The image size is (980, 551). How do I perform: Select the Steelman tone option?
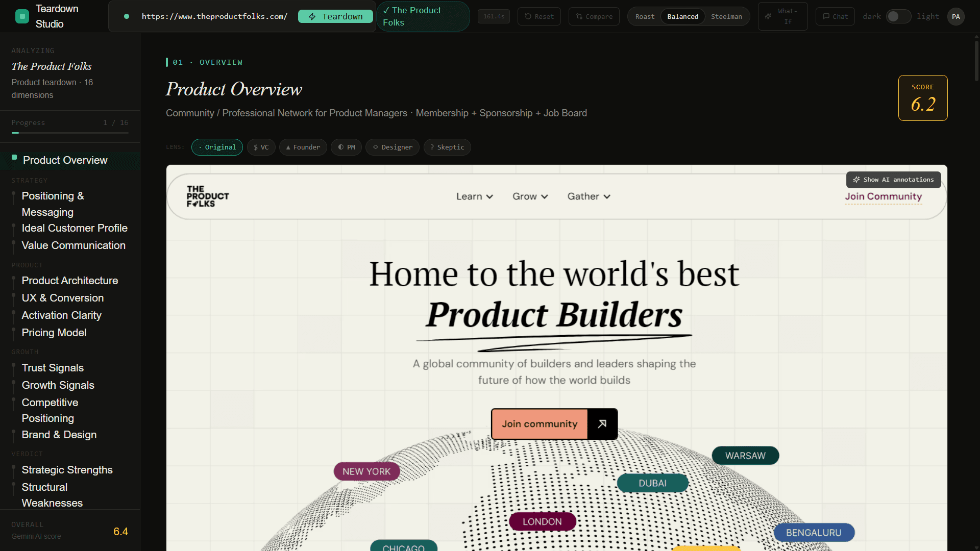pos(726,16)
